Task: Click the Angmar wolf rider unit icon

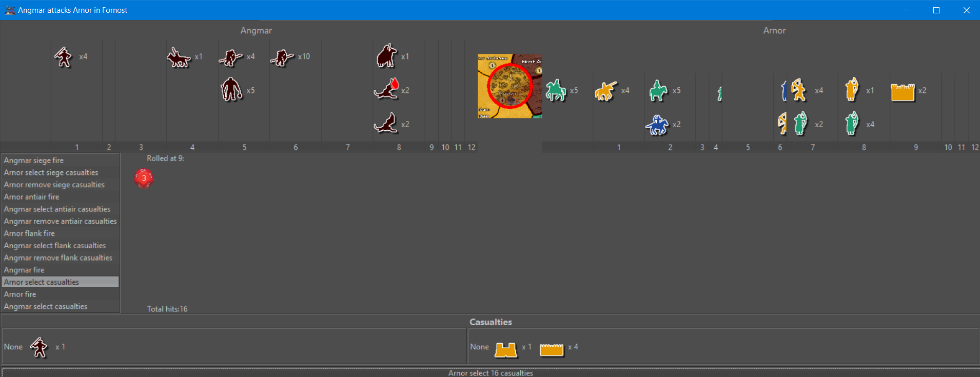Action: [x=179, y=57]
